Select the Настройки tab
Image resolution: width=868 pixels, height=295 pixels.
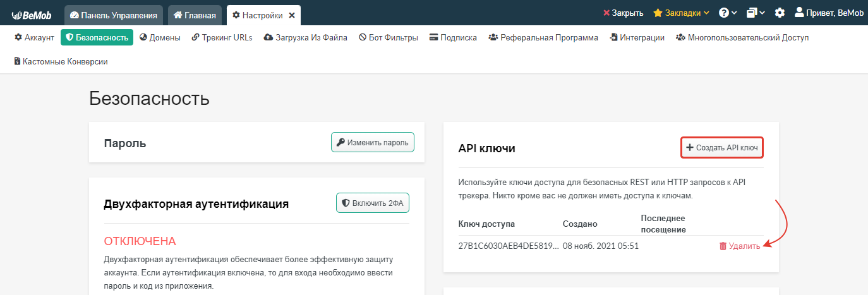pyautogui.click(x=263, y=15)
